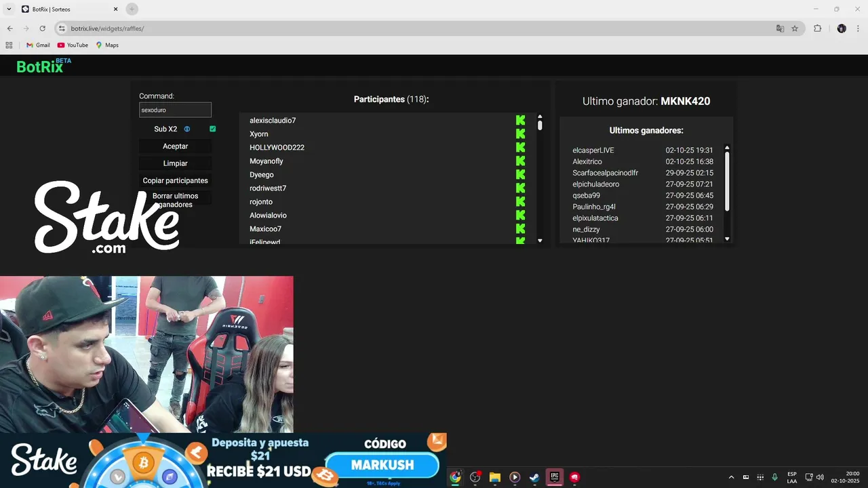Click the volume icon in system tray
The height and width of the screenshot is (488, 868).
(820, 477)
